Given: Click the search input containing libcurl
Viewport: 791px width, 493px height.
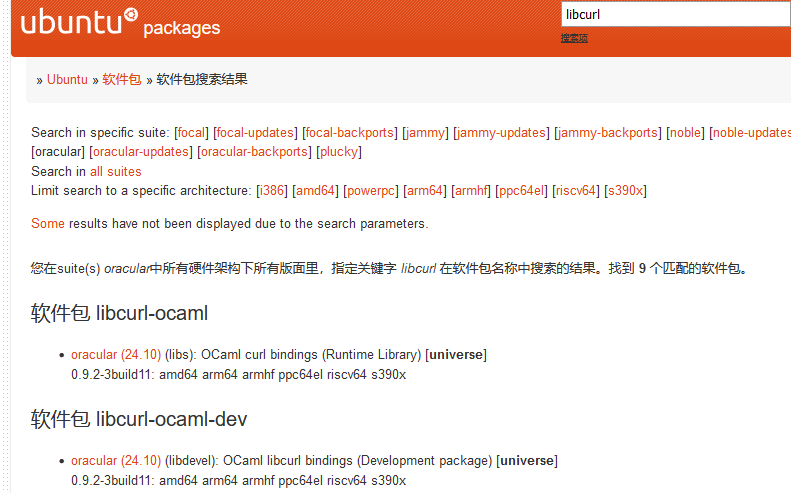Looking at the screenshot, I should coord(676,14).
